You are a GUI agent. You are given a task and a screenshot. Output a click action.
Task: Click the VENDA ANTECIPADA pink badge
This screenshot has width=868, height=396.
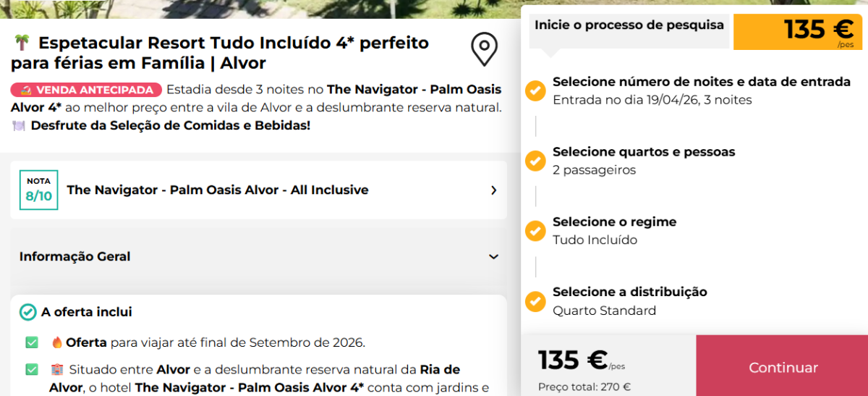pyautogui.click(x=87, y=90)
